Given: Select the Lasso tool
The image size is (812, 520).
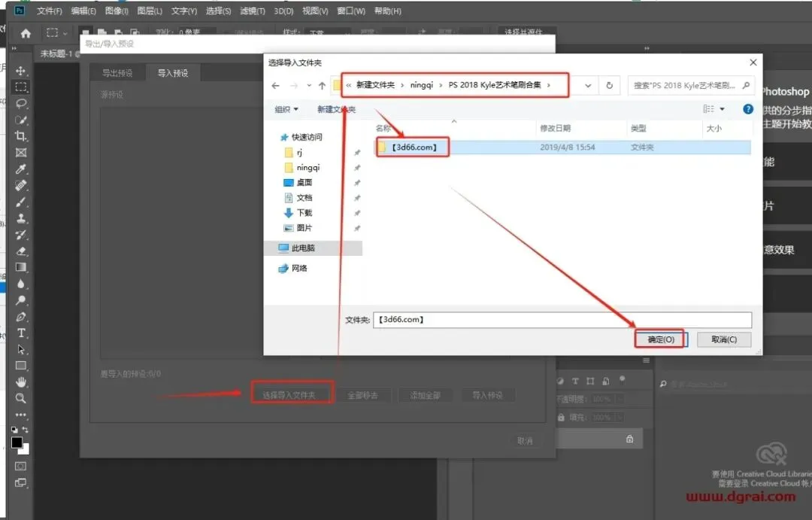Looking at the screenshot, I should pos(21,104).
